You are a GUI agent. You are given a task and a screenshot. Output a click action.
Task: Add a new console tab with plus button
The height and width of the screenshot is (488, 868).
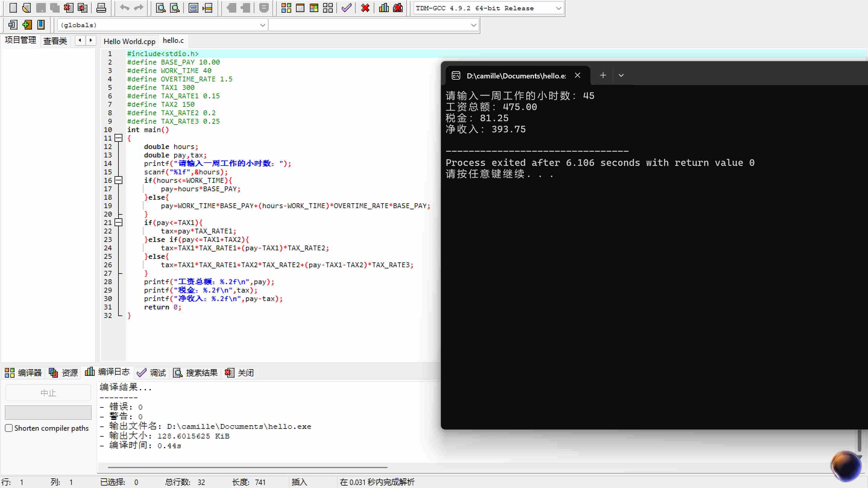tap(603, 75)
